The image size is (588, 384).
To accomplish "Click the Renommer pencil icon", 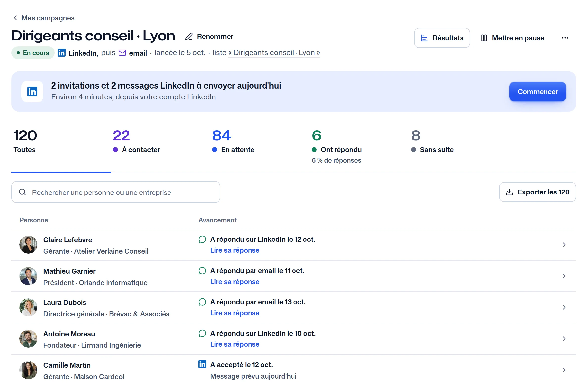I will (189, 37).
